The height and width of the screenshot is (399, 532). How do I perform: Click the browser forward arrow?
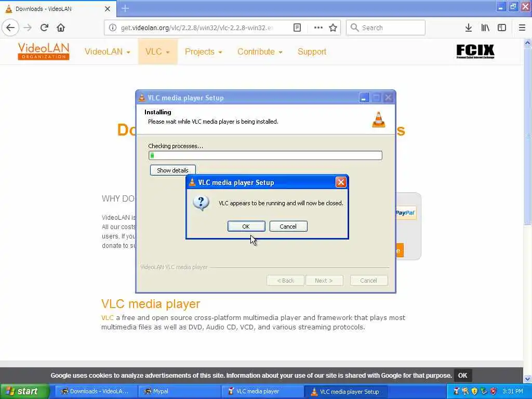click(28, 28)
